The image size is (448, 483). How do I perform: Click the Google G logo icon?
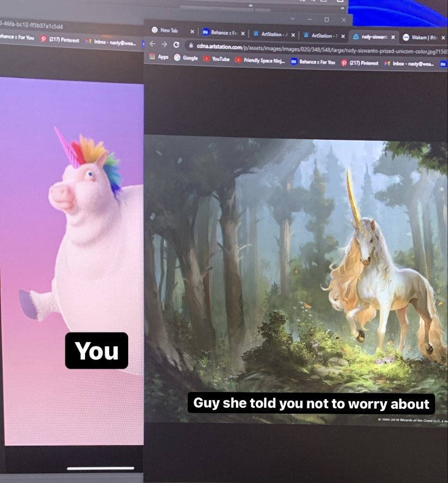(x=177, y=57)
